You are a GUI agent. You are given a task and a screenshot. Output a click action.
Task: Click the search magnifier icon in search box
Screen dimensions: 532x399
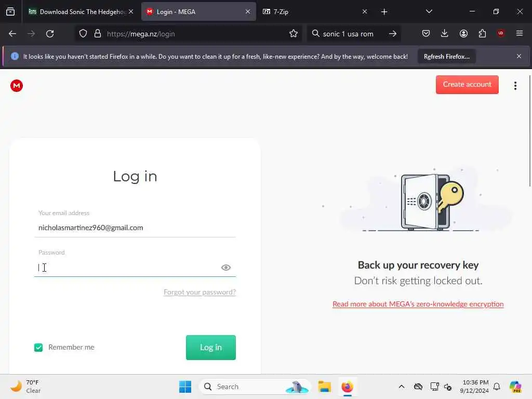pos(315,34)
